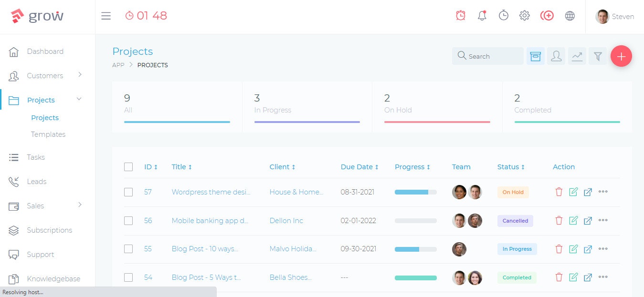Check the select-all checkbox in table header

[x=128, y=167]
